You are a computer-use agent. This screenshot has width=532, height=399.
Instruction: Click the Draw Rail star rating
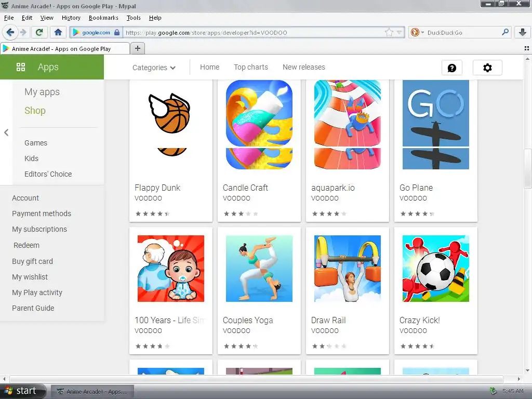coord(329,346)
